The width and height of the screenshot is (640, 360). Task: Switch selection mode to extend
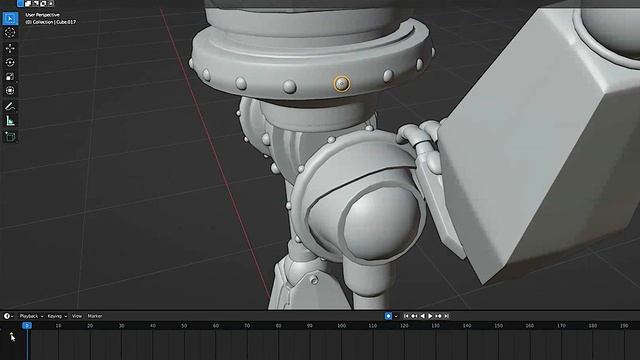tap(28, 3)
